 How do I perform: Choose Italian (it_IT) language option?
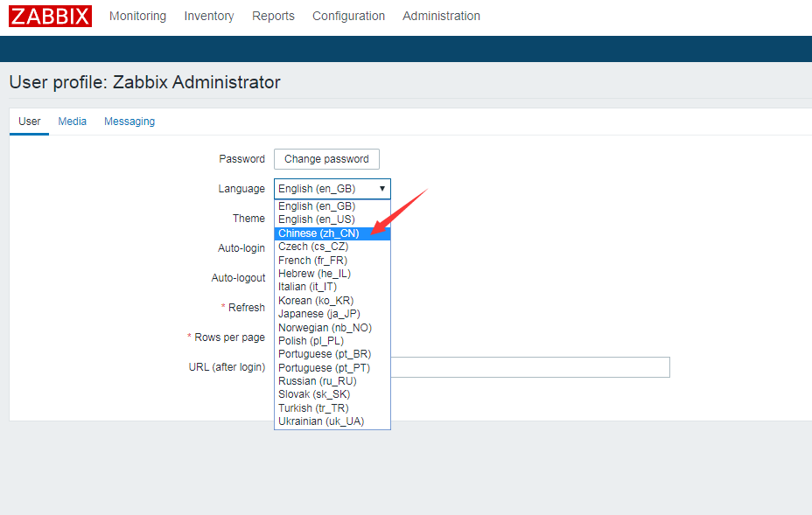(332, 287)
